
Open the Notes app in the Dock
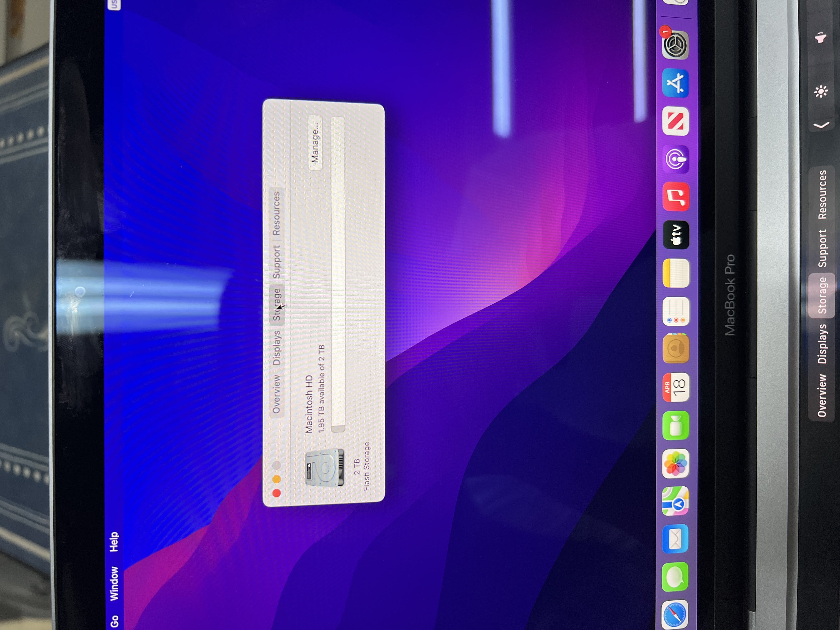[676, 273]
